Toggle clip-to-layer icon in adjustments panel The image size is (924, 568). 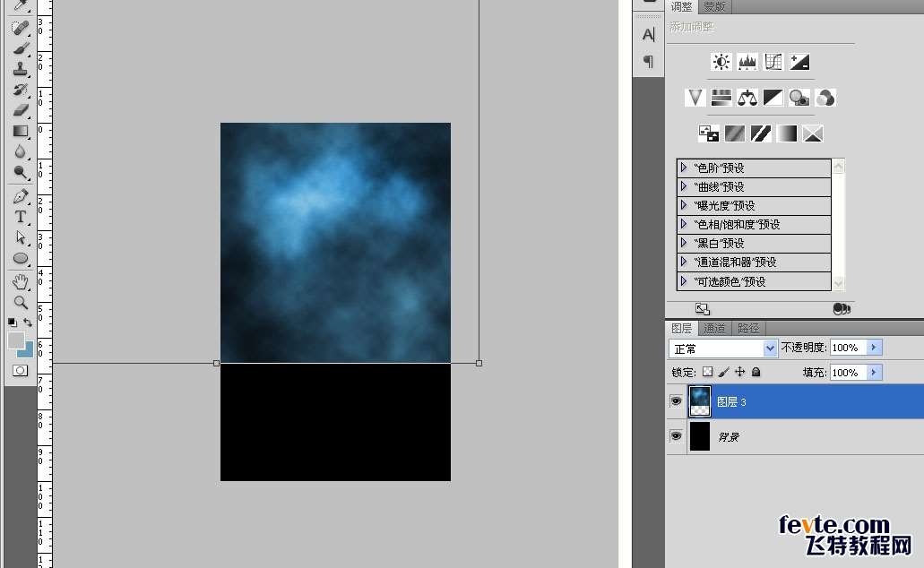point(842,309)
